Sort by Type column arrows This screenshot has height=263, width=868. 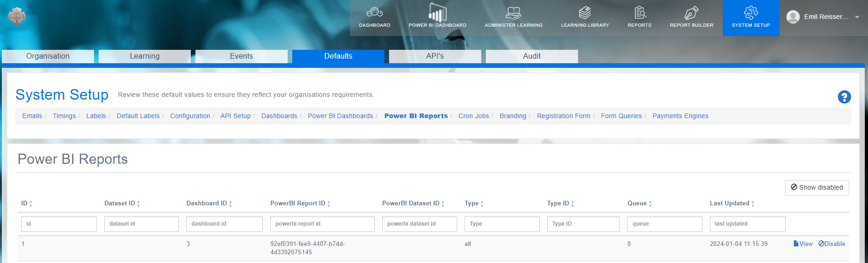pyautogui.click(x=482, y=203)
